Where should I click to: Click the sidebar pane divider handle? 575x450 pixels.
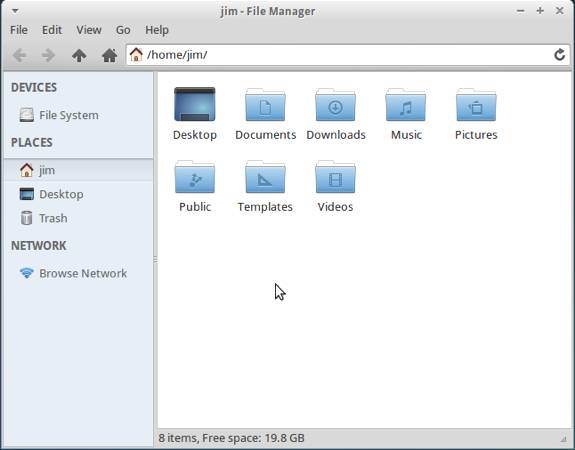click(x=155, y=260)
